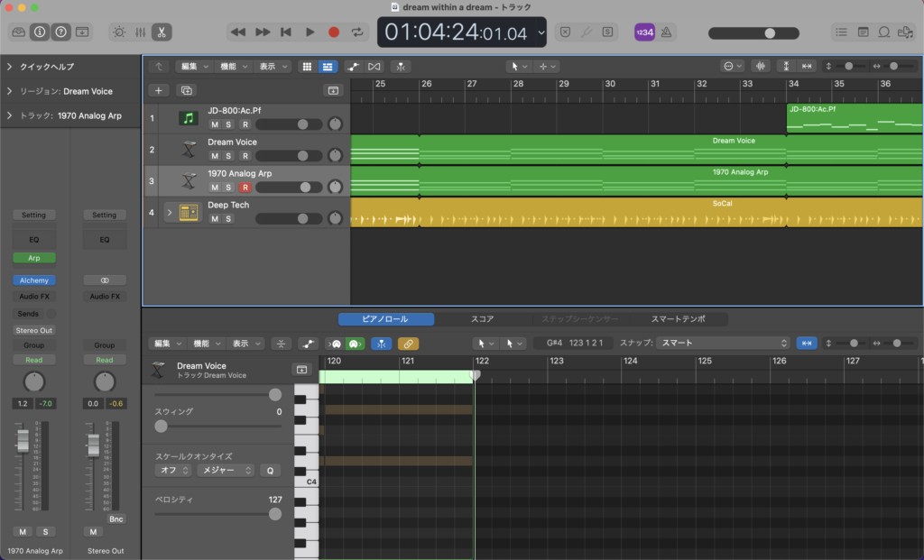Click the JD-800 Ac.Pf track instrument icon
The image size is (924, 560).
tap(189, 118)
